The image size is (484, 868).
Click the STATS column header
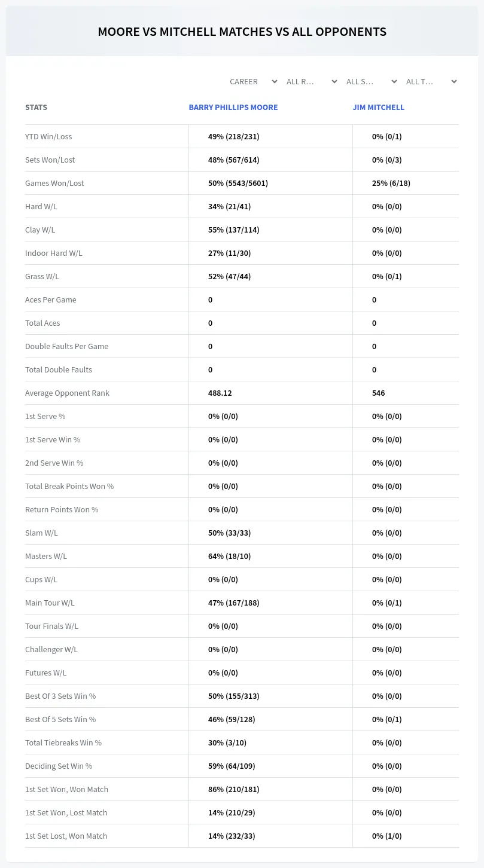(36, 108)
